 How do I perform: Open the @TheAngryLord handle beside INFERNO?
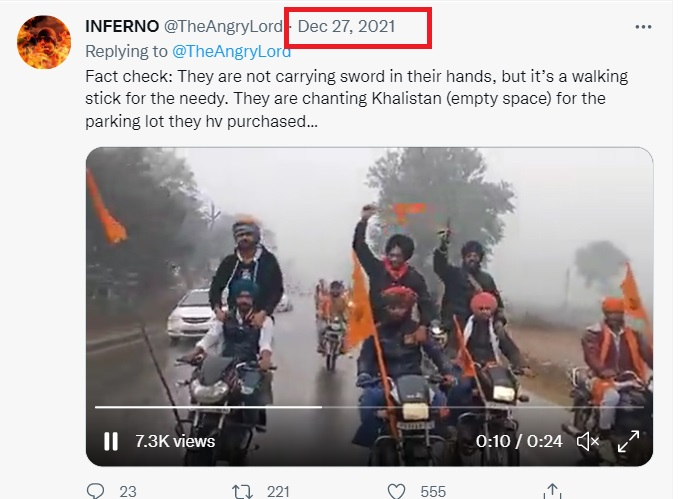coord(229,27)
